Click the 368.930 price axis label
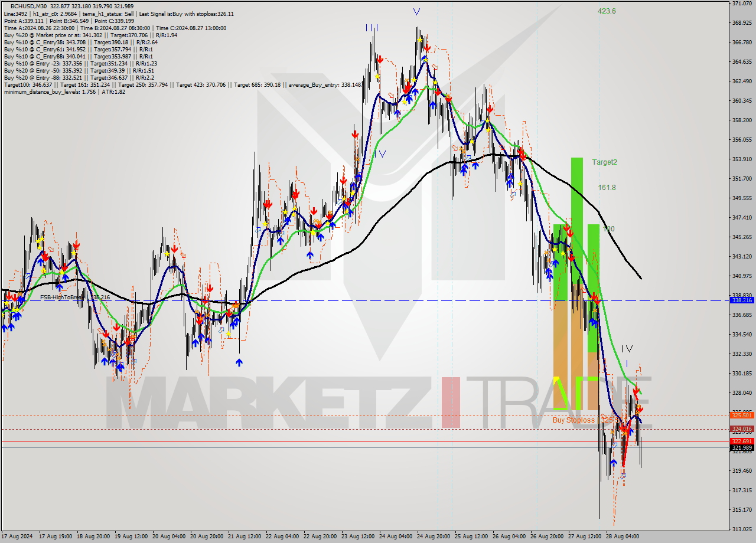Image resolution: width=756 pixels, height=543 pixels. coord(742,23)
